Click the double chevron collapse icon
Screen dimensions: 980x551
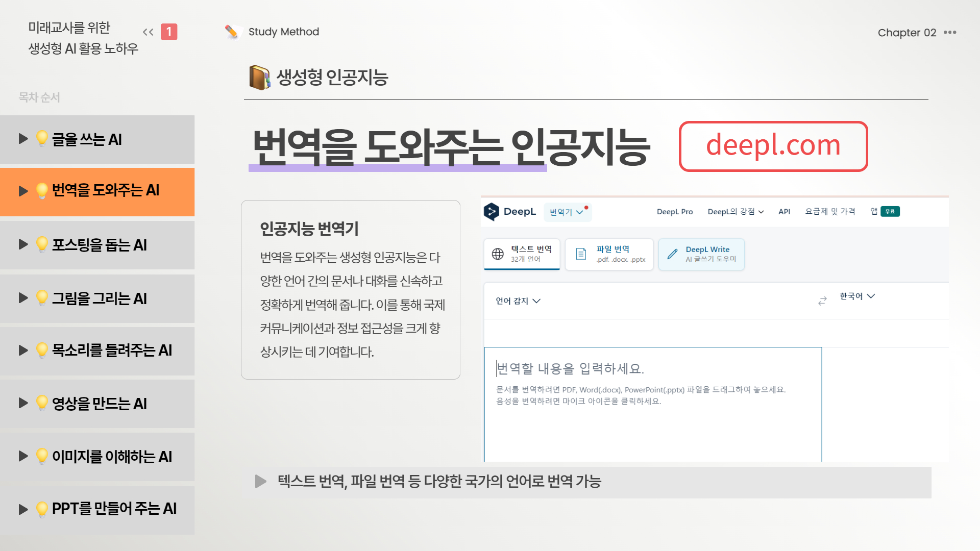tap(148, 32)
